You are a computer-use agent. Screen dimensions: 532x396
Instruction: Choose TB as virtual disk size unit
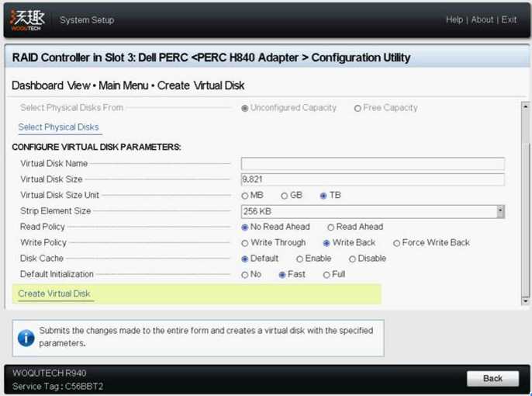pos(323,196)
